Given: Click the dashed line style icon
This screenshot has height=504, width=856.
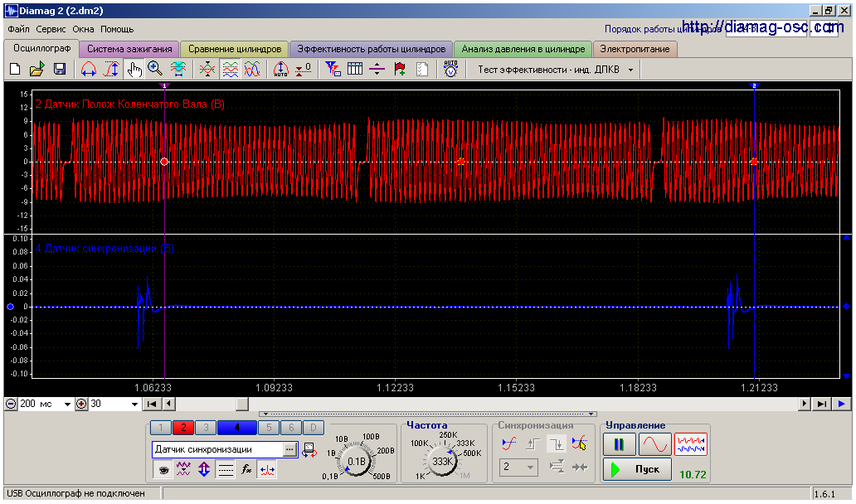Looking at the screenshot, I should coord(225,469).
